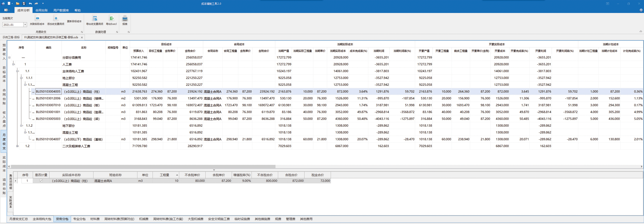
Task: Select row BL050103005003 code cell
Action: point(48,119)
